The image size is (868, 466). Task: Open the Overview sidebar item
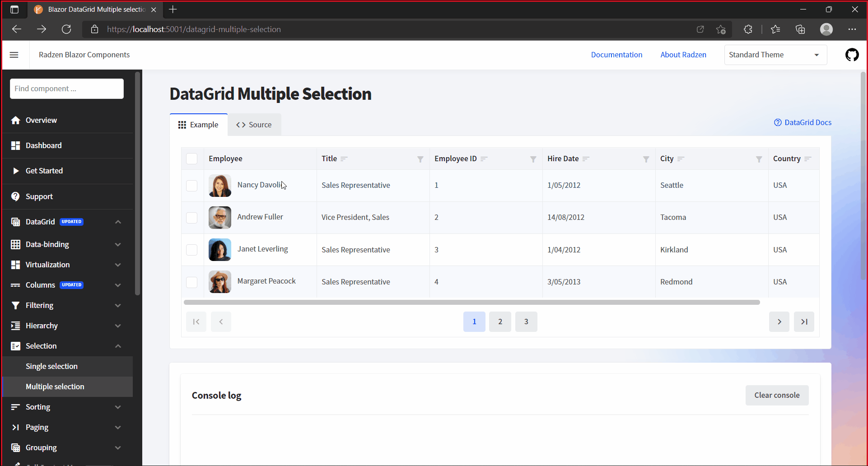pos(67,120)
